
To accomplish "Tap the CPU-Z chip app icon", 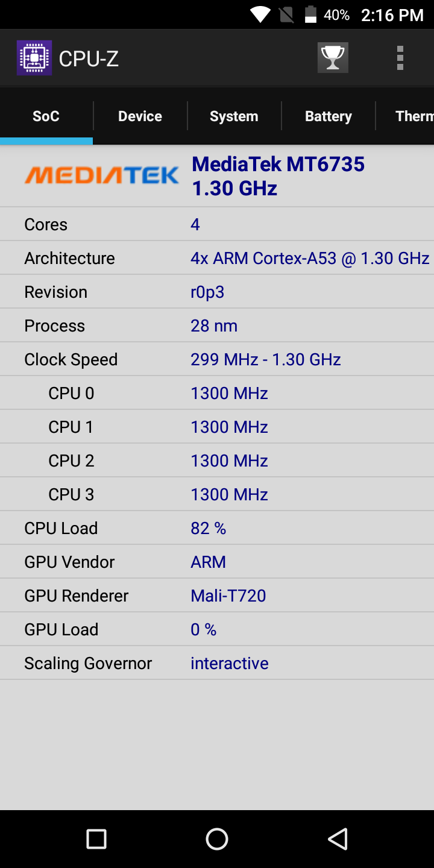I will point(34,58).
